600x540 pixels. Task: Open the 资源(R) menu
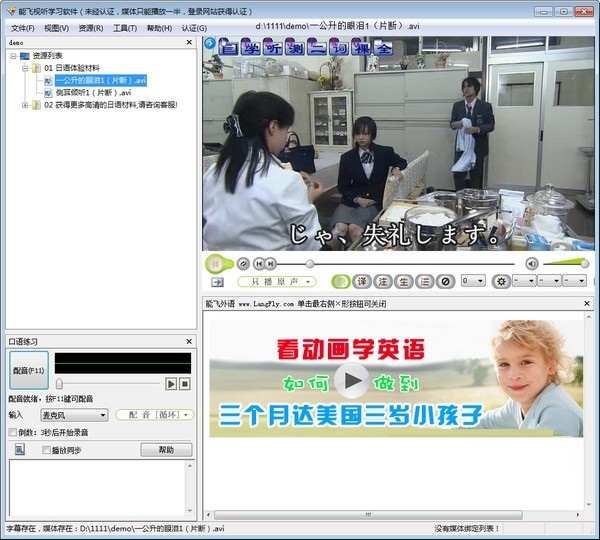tap(91, 28)
